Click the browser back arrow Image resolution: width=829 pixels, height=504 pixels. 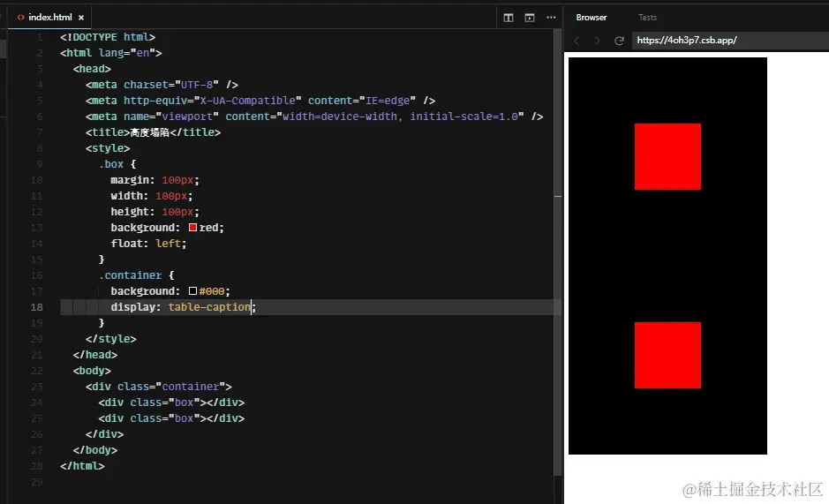point(577,41)
